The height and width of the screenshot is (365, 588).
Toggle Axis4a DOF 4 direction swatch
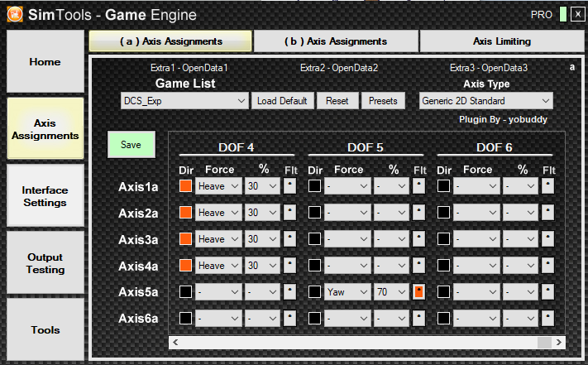[185, 265]
